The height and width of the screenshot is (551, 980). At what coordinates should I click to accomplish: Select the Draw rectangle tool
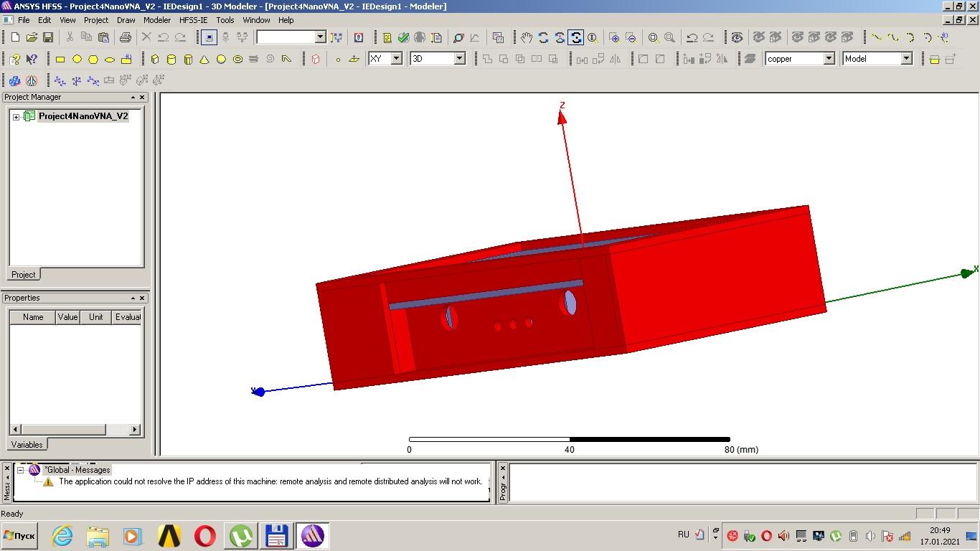(x=60, y=59)
